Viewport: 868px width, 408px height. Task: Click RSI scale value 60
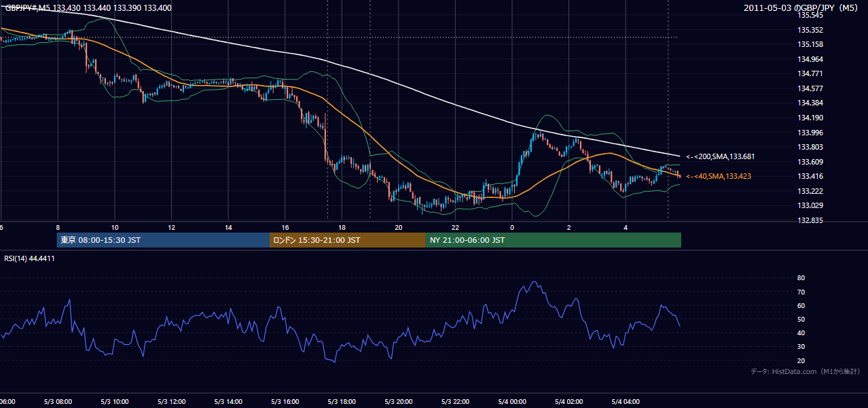(x=801, y=305)
